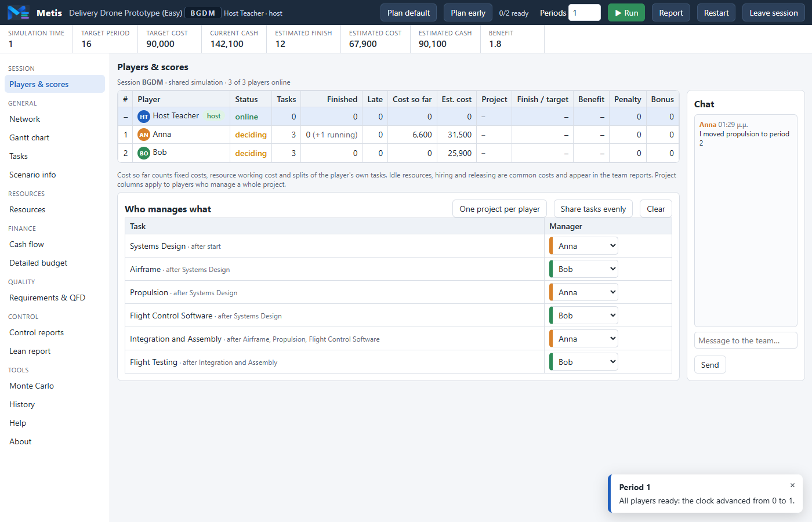Go to Requirements & QFD page
The width and height of the screenshot is (812, 522).
tap(47, 298)
